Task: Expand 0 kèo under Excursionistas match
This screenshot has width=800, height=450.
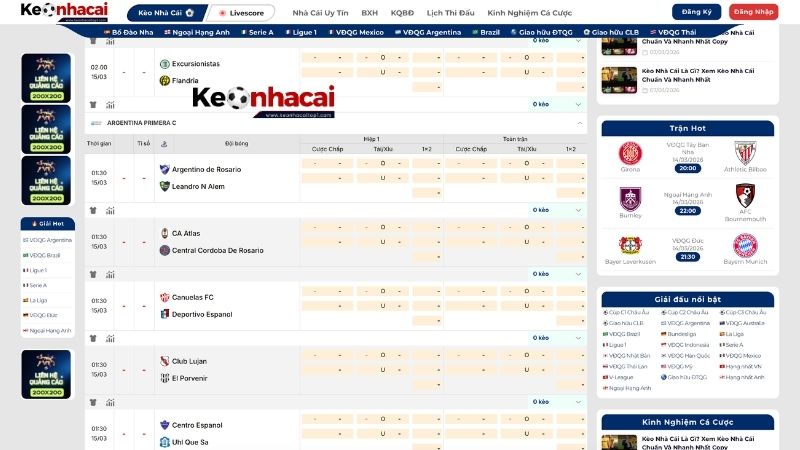Action: tap(557, 104)
